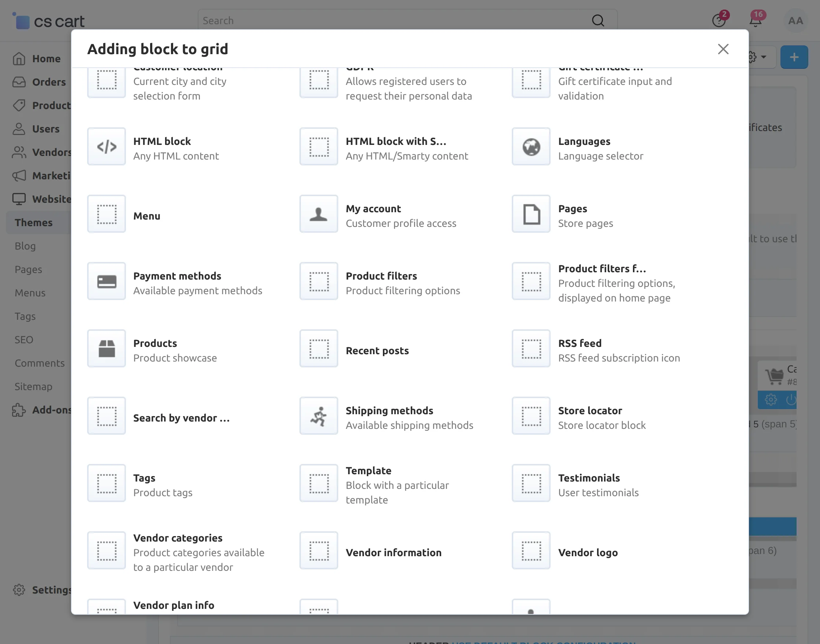Expand the gear settings dropdown
This screenshot has width=820, height=644.
point(757,57)
